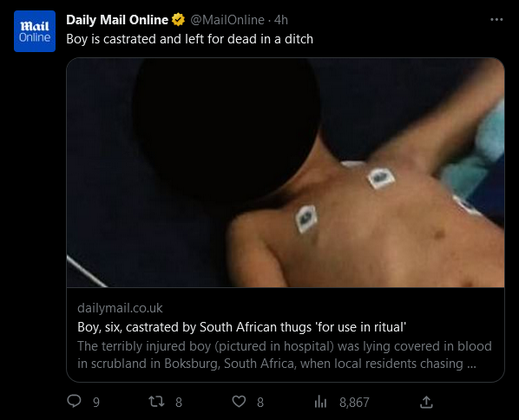Click the share upload arrow icon
This screenshot has height=420, width=519.
pyautogui.click(x=426, y=402)
